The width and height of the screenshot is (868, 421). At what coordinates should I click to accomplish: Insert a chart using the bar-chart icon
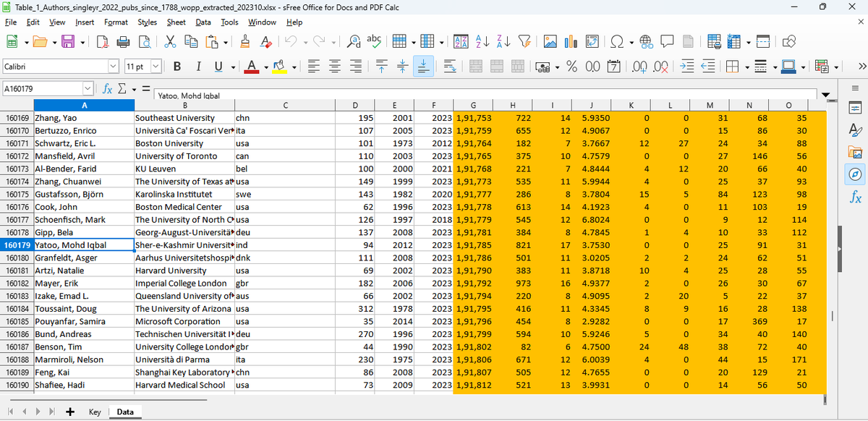[x=571, y=43]
